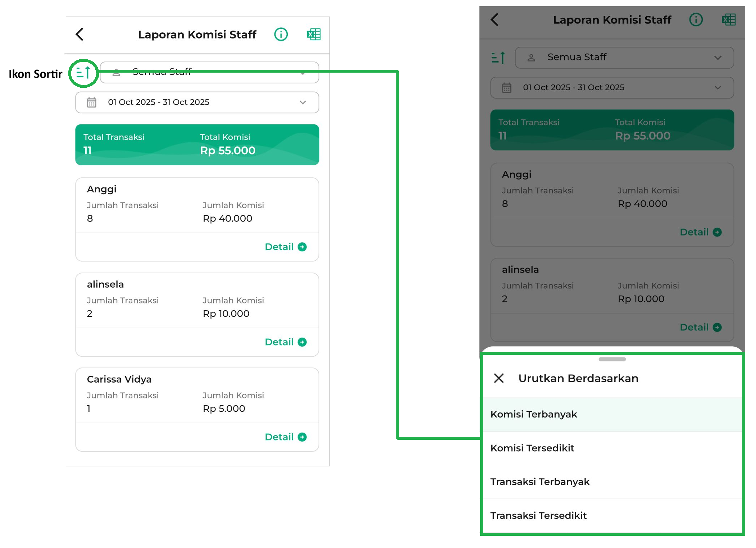Image resolution: width=756 pixels, height=548 pixels.
Task: Grab the bottom sheet drag handle
Action: pos(612,359)
